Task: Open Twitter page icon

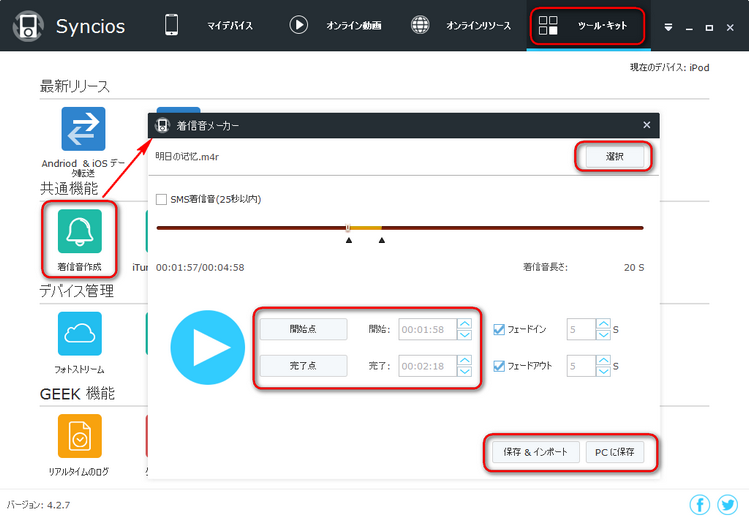Action: tap(728, 504)
